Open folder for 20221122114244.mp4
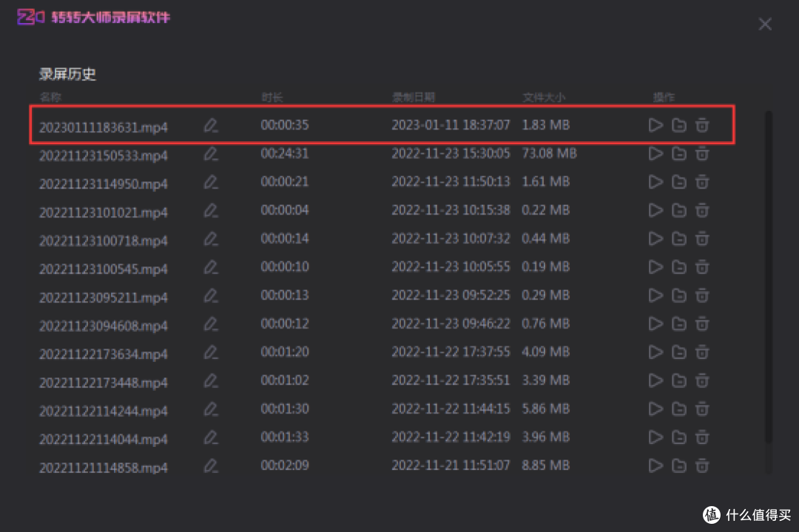Viewport: 799px width, 532px height. tap(678, 408)
